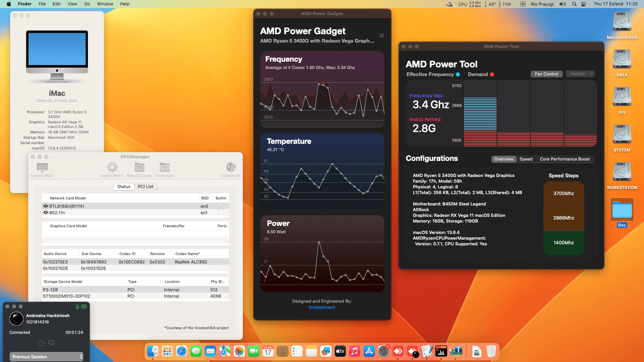Image resolution: width=644 pixels, height=362 pixels.
Task: Click the Extract DSDT icon in DPCIManager
Action: pyautogui.click(x=42, y=167)
